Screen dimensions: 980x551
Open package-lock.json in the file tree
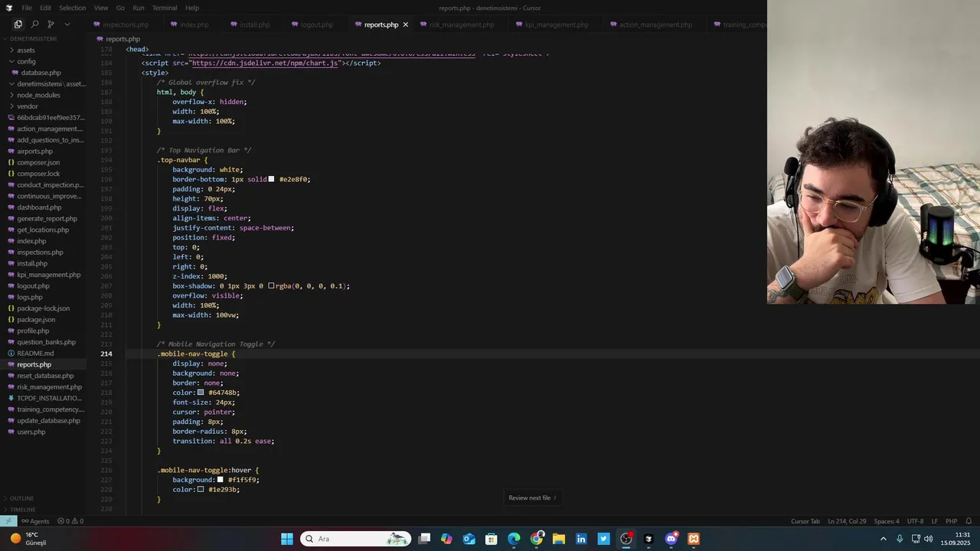[43, 308]
